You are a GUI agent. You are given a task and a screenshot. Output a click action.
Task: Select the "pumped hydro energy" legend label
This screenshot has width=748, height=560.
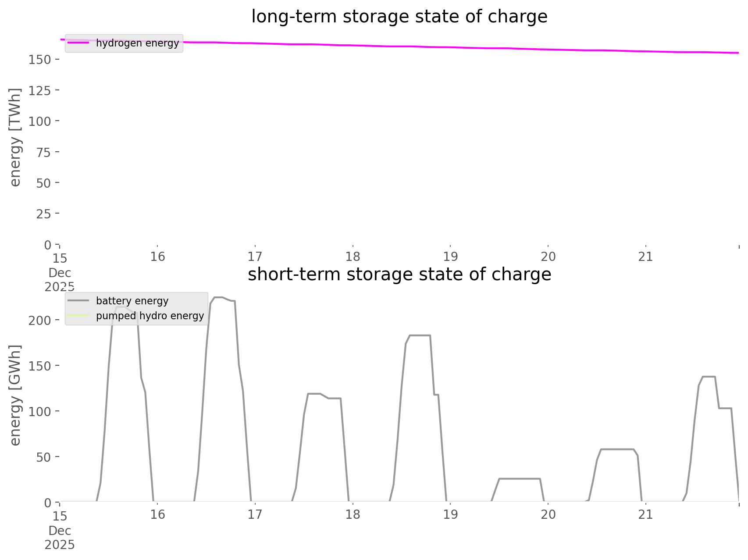pyautogui.click(x=150, y=316)
